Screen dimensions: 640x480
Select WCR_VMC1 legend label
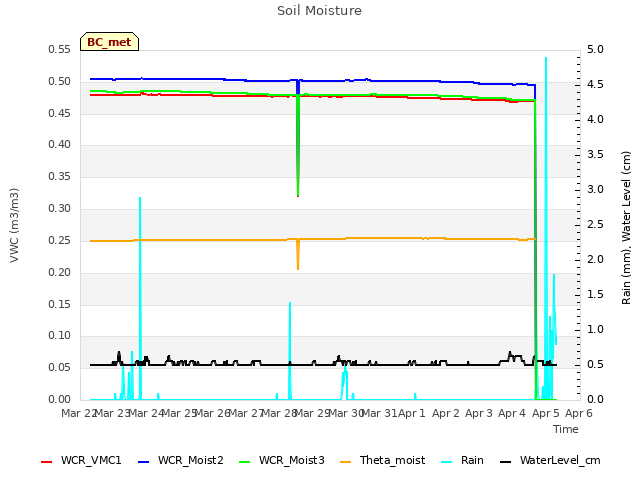pos(91,460)
